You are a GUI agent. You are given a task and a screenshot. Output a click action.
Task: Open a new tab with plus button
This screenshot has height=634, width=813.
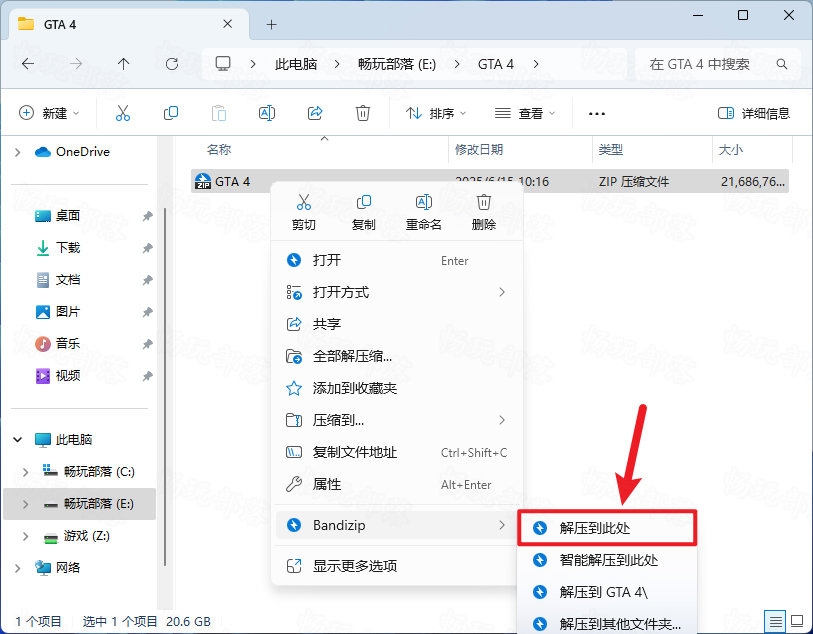coord(271,24)
